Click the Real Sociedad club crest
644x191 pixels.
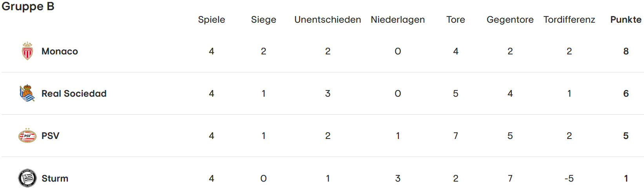27,94
